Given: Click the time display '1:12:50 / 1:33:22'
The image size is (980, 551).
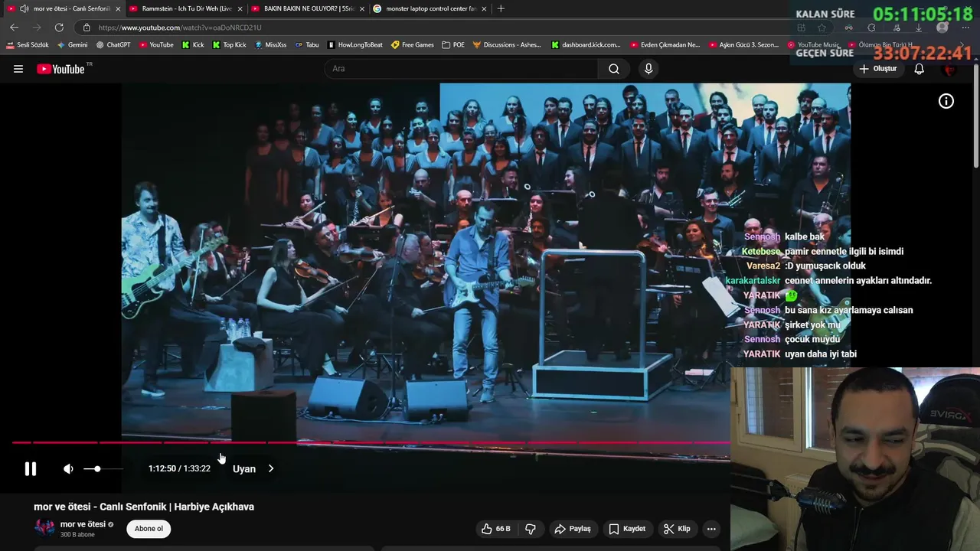Looking at the screenshot, I should [179, 468].
